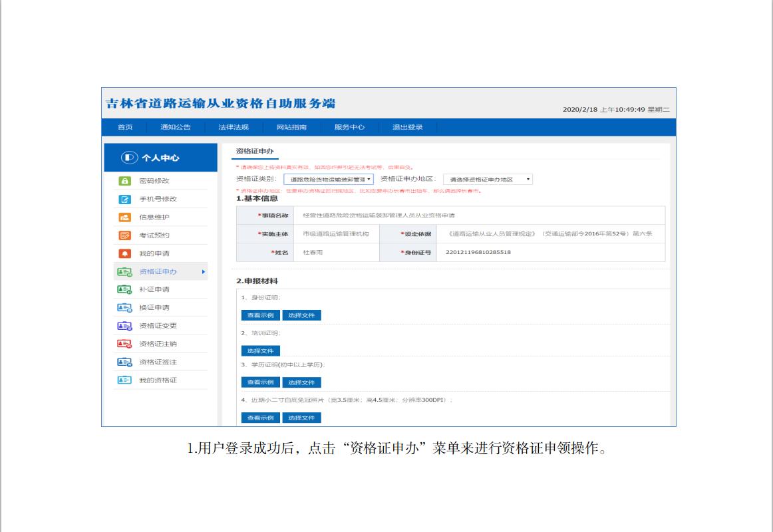The image size is (773, 532).
Task: Open 资格证注销 sidebar link
Action: pos(158,344)
